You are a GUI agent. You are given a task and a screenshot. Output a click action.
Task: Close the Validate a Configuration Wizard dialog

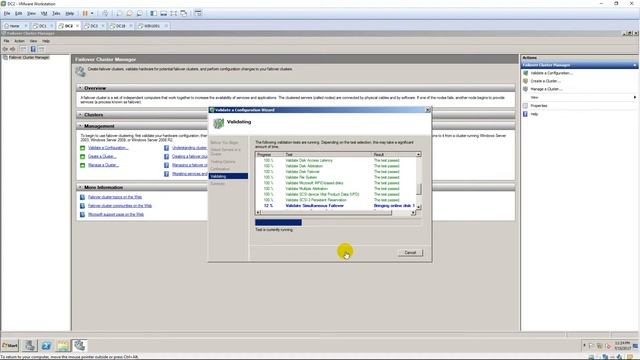tap(428, 110)
